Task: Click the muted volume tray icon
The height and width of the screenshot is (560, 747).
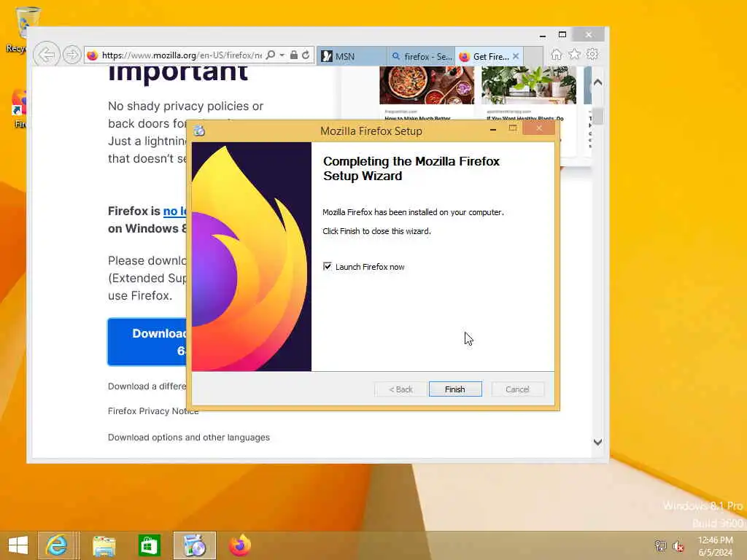Action: tap(678, 545)
